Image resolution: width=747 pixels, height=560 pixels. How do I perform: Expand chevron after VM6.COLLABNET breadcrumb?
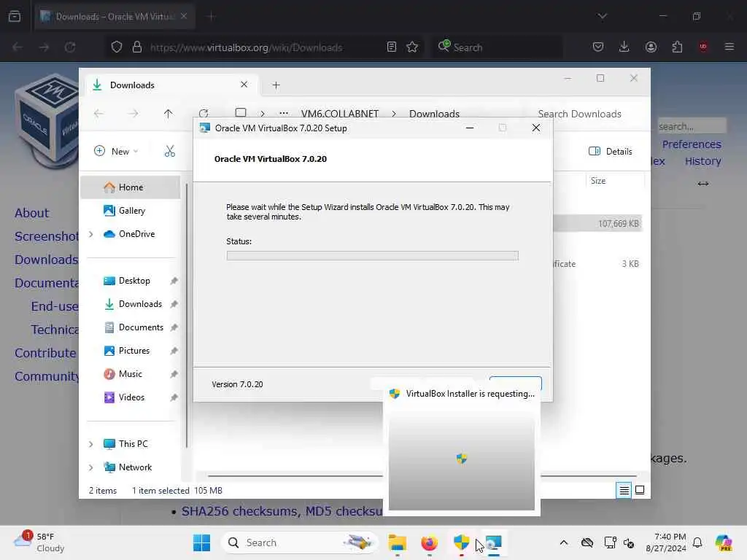coord(393,114)
